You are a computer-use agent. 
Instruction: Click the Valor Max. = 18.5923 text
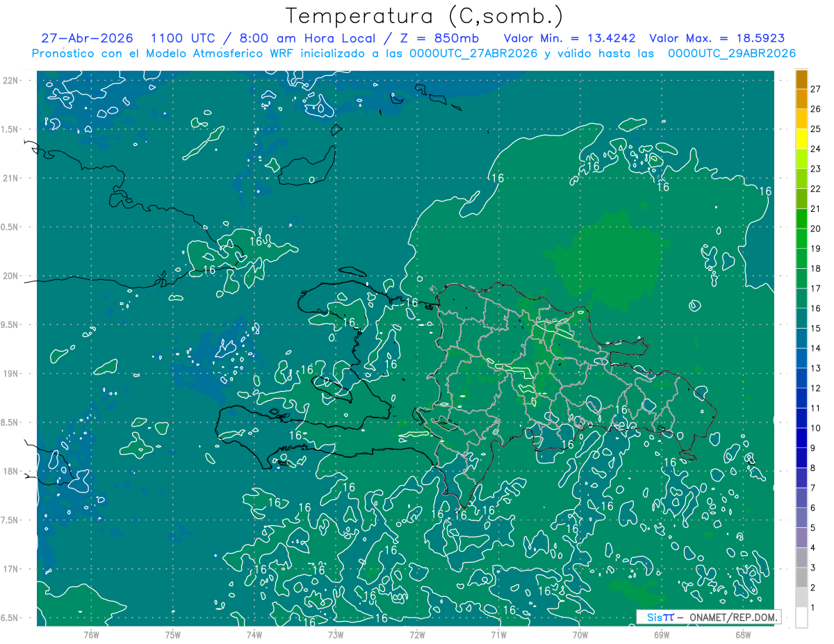point(717,38)
